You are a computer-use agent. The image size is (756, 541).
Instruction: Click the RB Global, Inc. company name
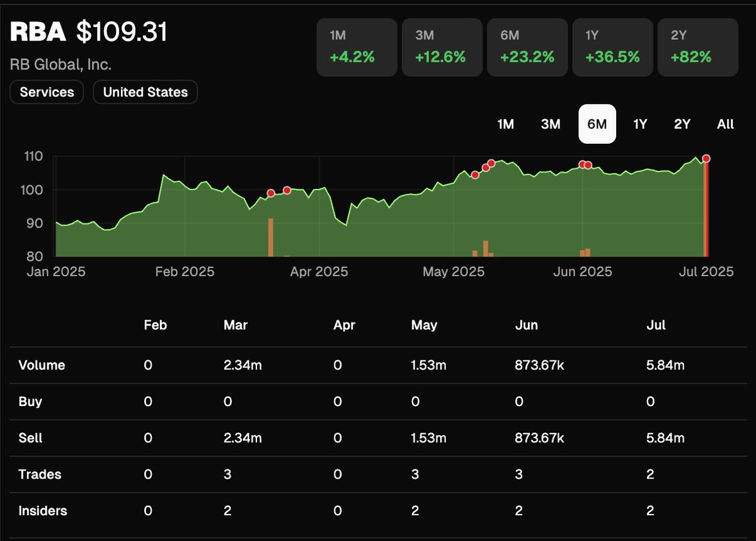[x=60, y=64]
